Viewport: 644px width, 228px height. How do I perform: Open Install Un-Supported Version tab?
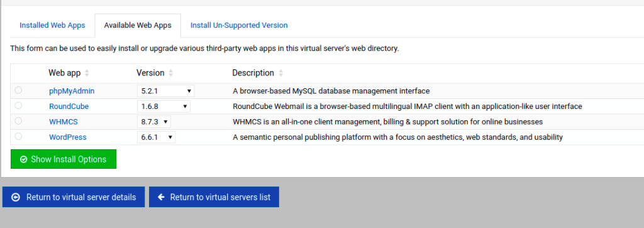[x=239, y=25]
